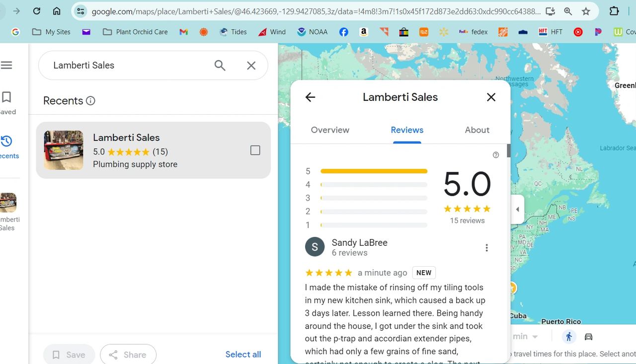Viewport: 636px width, 364px height.
Task: Click the '6 reviews' text under Sandy LaBree
Action: [x=349, y=253]
